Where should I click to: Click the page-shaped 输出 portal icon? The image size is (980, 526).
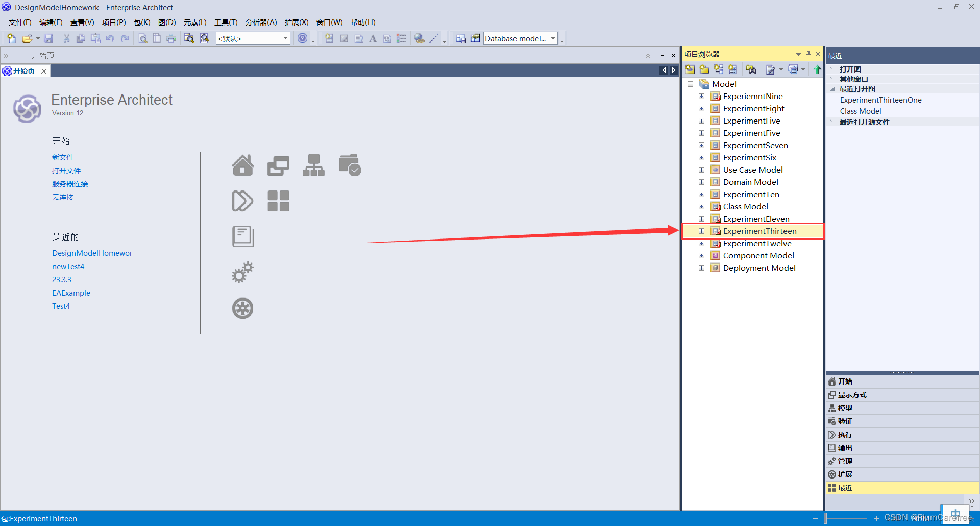click(242, 236)
